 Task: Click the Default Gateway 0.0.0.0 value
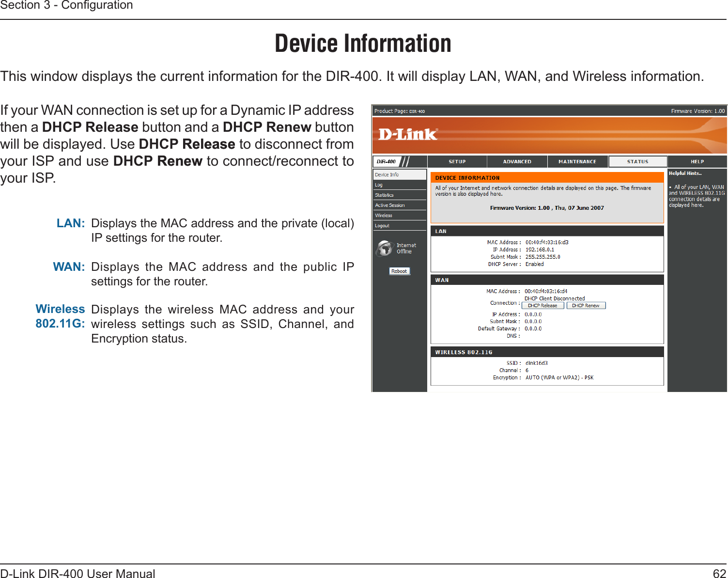[x=533, y=328]
